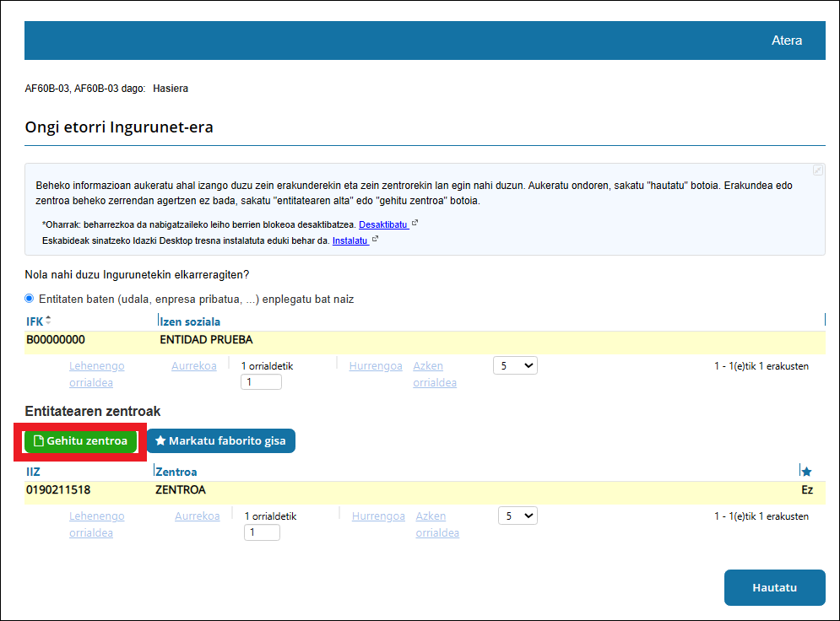Viewport: 840px width, 621px height.
Task: Click the Izen soziala column header
Action: [x=190, y=321]
